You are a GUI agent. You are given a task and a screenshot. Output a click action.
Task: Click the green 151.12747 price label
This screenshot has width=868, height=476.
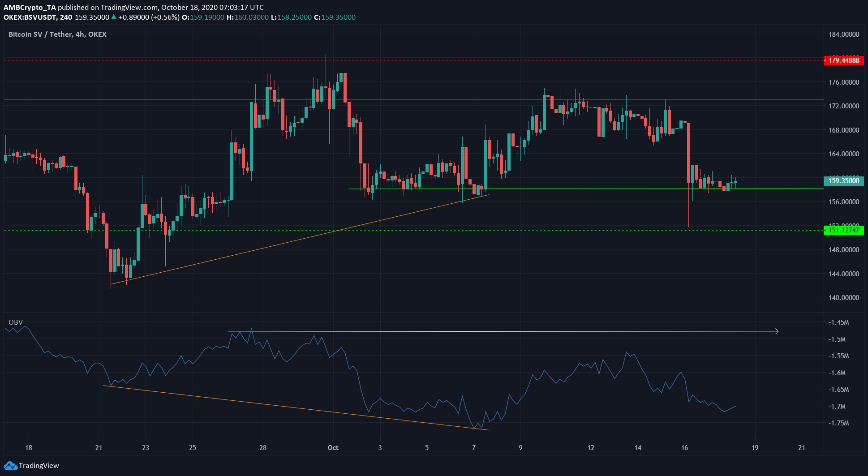click(843, 230)
